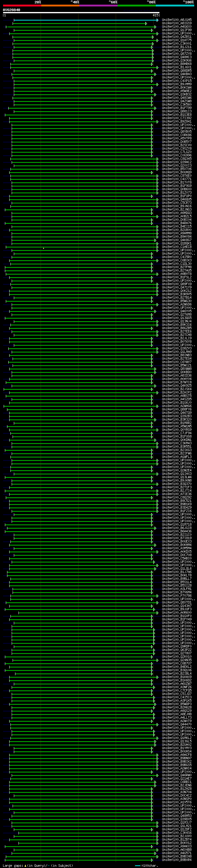Click UniRef100_B9JMM9 label
Viewport: 197px width, 868px height.
click(x=177, y=84)
